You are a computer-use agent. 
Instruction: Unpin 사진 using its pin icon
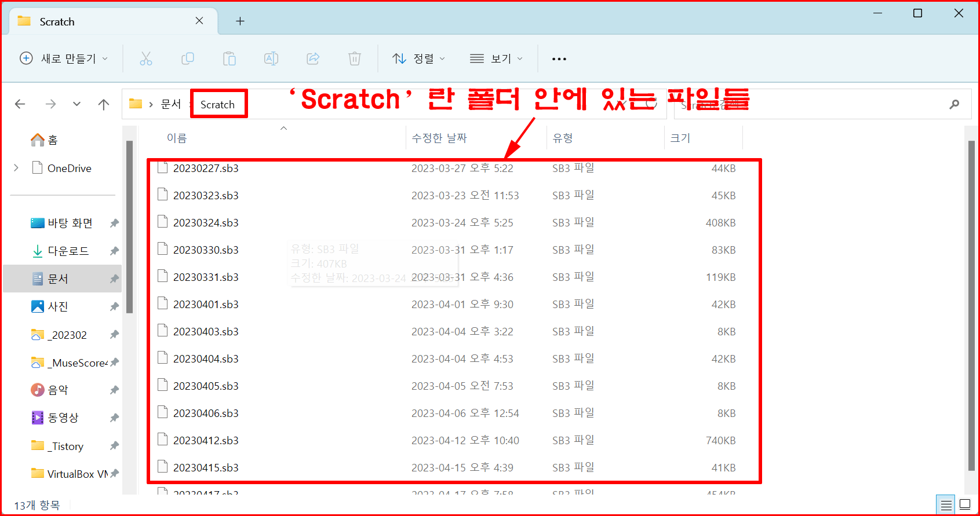[x=114, y=306]
